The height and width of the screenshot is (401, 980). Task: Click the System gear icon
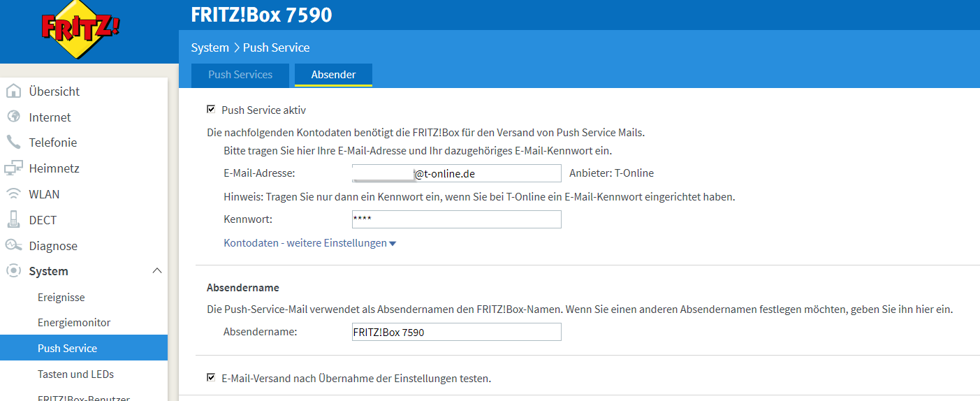(13, 271)
